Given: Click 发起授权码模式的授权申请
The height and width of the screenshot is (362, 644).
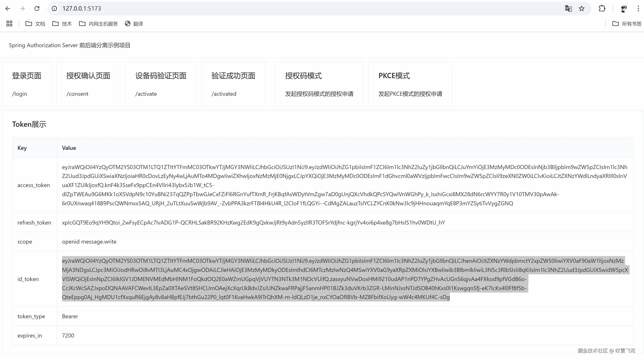Looking at the screenshot, I should coord(319,94).
